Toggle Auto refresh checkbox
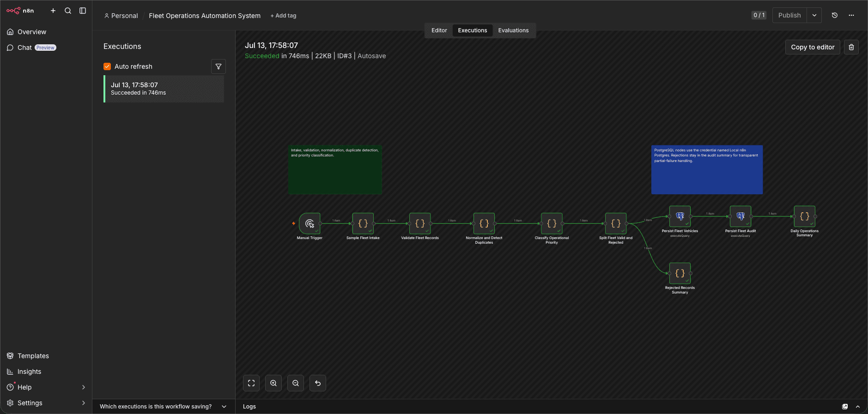The image size is (868, 414). 107,66
